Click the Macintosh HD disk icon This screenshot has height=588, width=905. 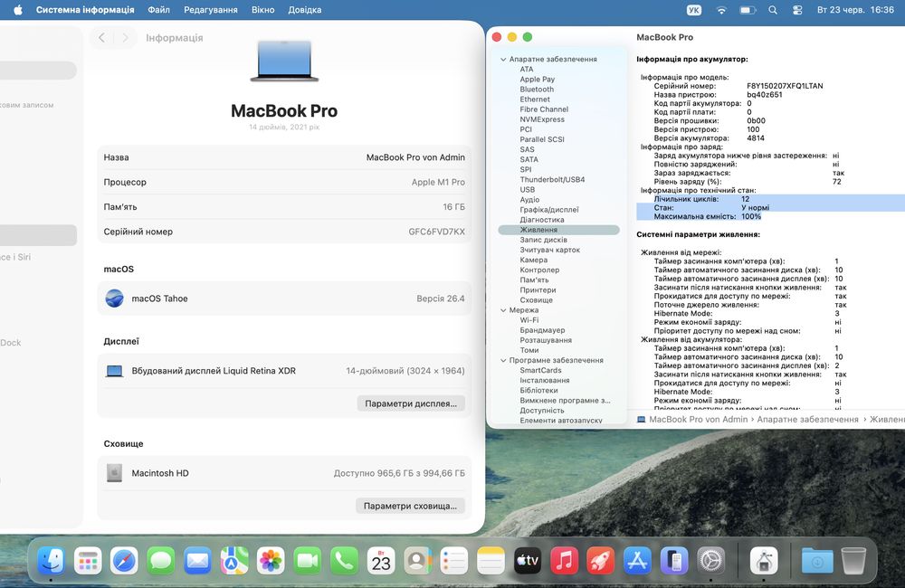point(114,473)
